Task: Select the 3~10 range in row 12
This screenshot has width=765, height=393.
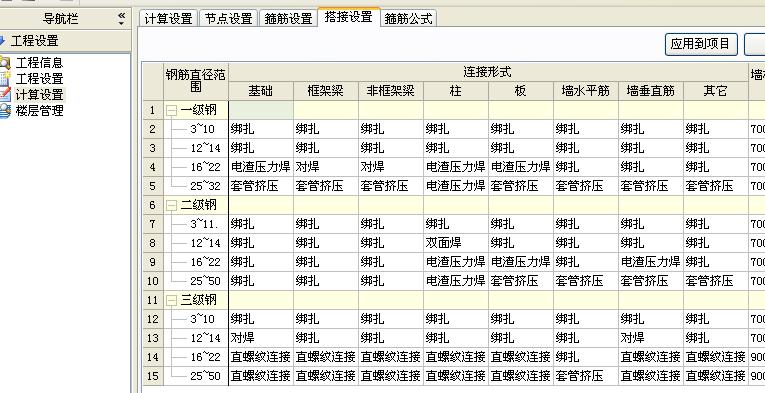Action: (202, 319)
